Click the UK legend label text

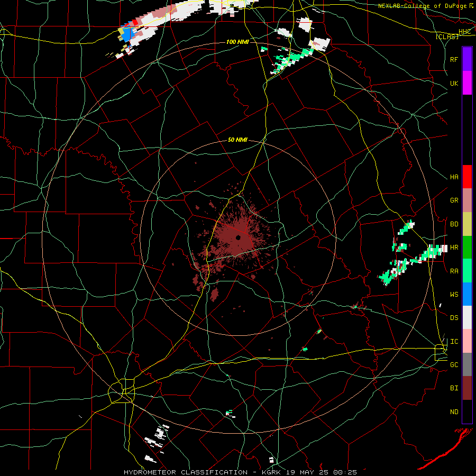tap(454, 83)
